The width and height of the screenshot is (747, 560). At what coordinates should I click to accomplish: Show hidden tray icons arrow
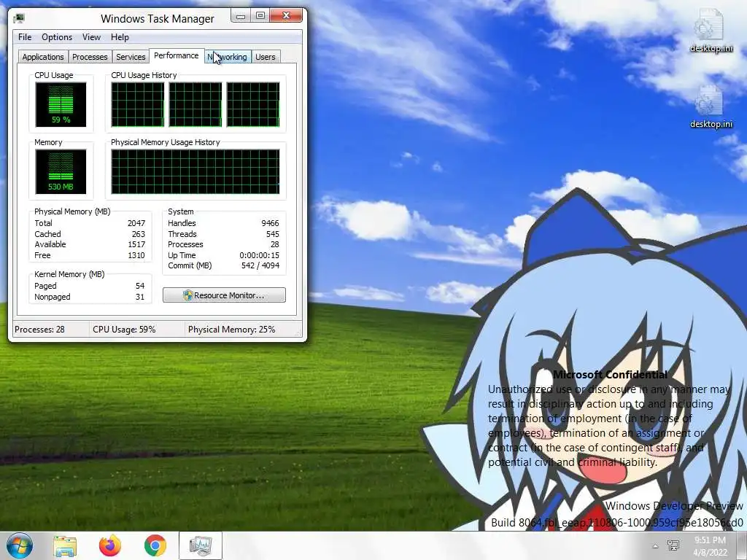pos(656,546)
